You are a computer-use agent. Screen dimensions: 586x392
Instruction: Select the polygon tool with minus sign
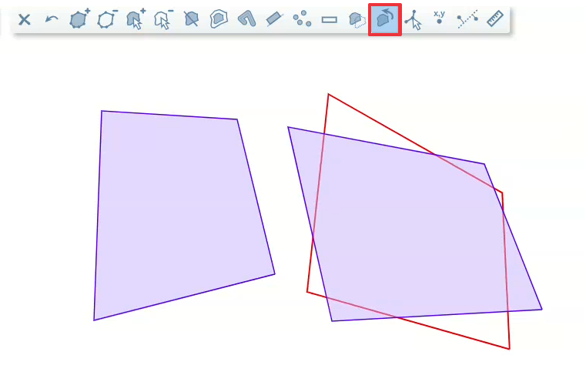click(x=107, y=19)
